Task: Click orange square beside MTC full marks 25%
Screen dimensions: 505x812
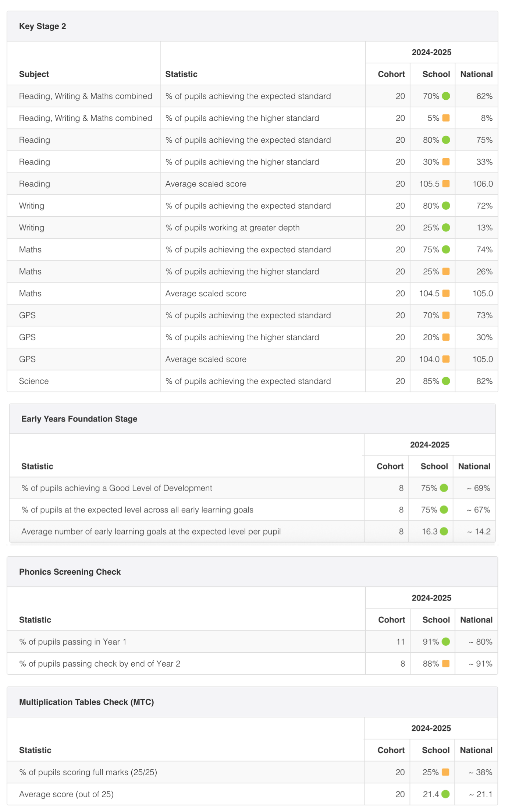Action: pyautogui.click(x=445, y=772)
